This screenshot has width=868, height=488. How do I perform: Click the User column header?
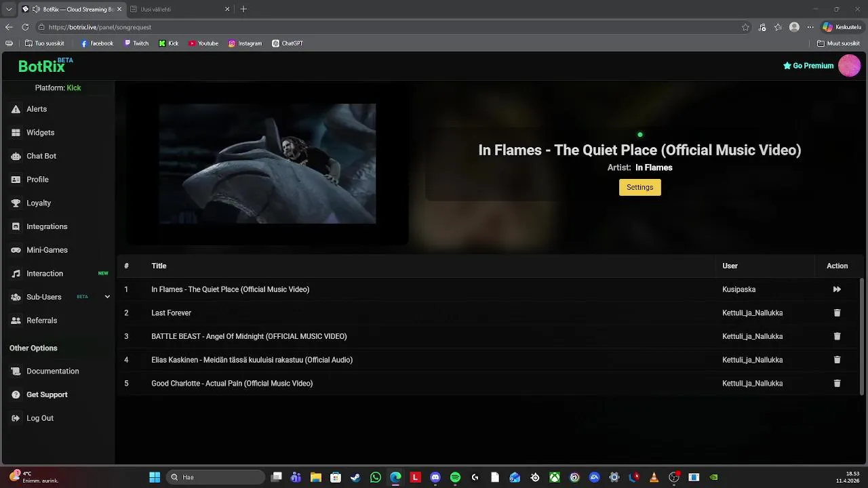730,266
